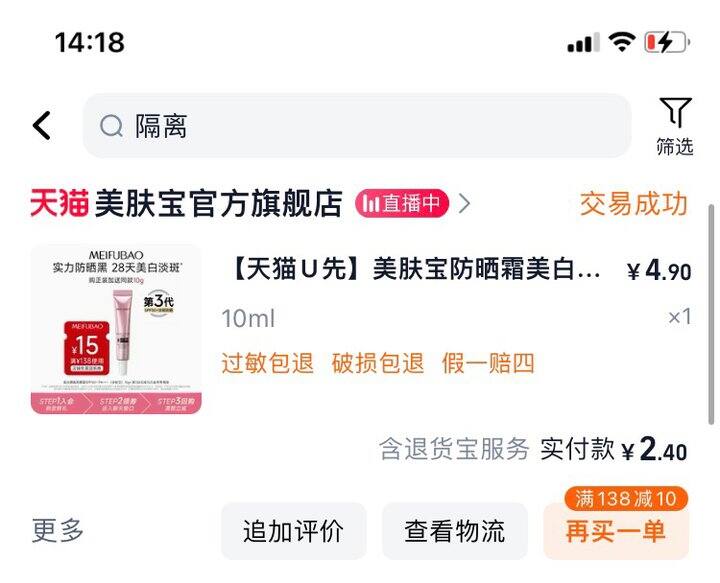Click the 隔离 search input field
The image size is (720, 583).
356,126
